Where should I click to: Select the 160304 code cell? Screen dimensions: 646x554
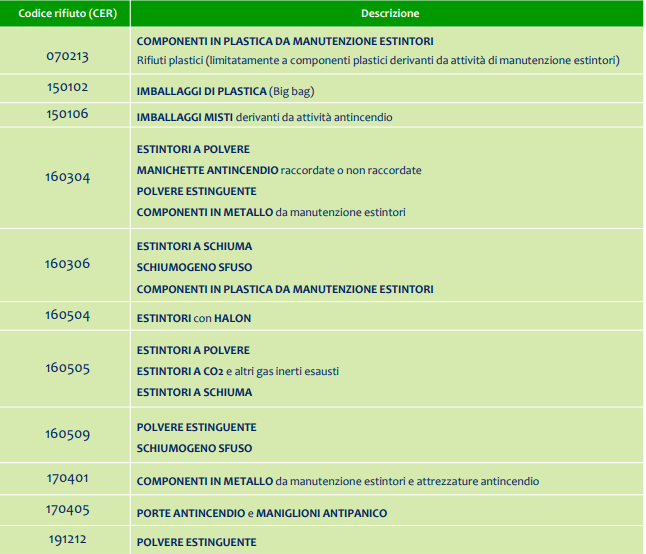tap(67, 177)
